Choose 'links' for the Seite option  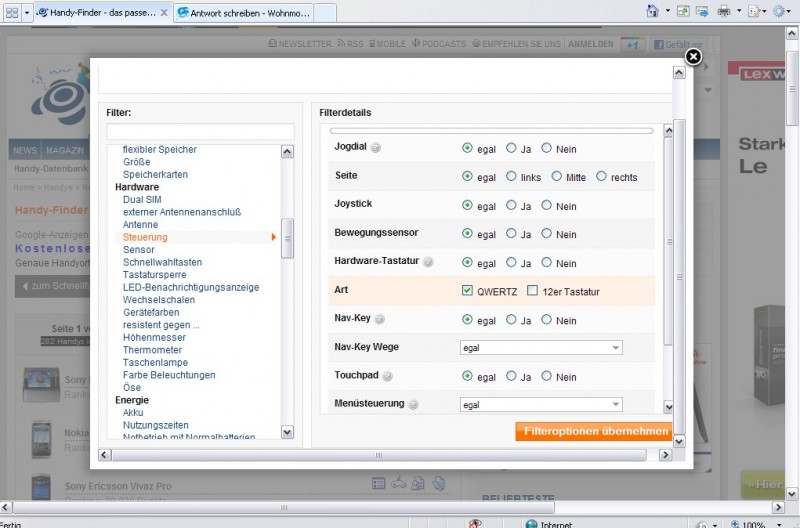pyautogui.click(x=511, y=177)
